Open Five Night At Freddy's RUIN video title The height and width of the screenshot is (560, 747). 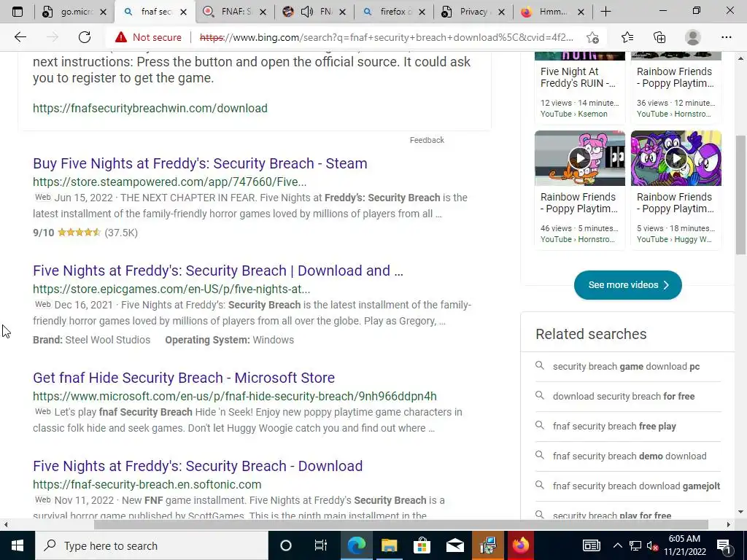coord(578,77)
